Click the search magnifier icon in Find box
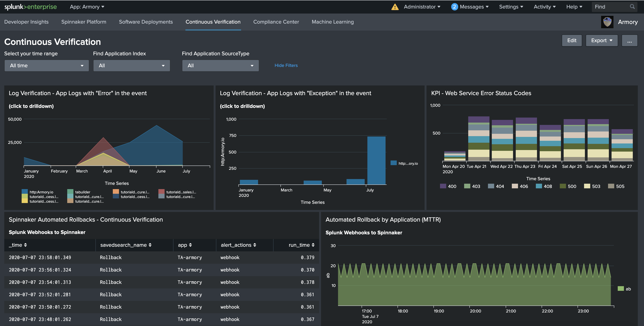The image size is (644, 326). 632,7
